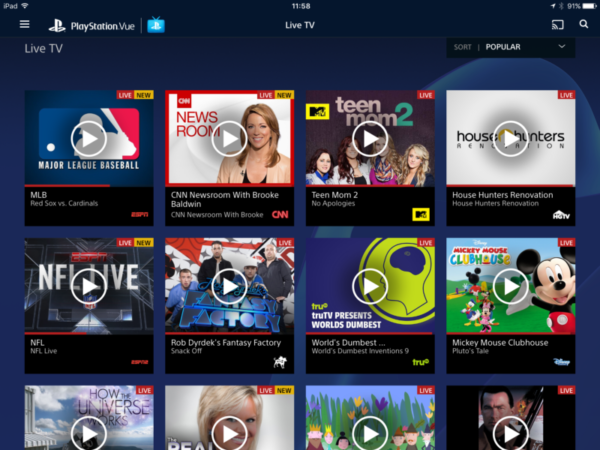Screen dimensions: 600x450
Task: Open the hamburger navigation menu
Action: pyautogui.click(x=24, y=24)
